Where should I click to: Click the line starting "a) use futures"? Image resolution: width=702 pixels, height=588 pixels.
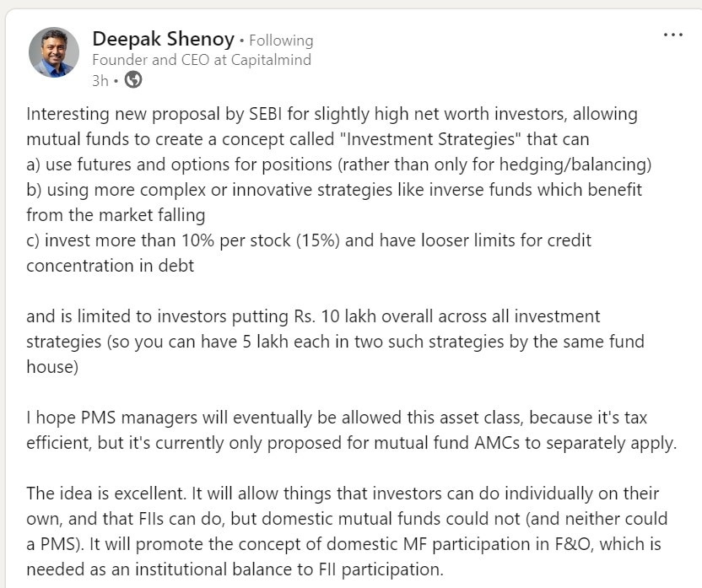tap(339, 165)
